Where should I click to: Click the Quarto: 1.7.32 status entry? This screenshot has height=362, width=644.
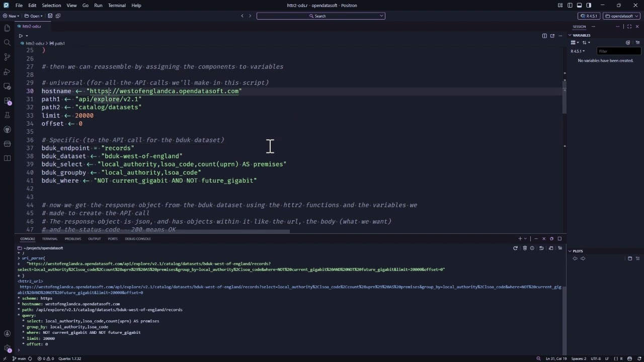click(x=69, y=358)
